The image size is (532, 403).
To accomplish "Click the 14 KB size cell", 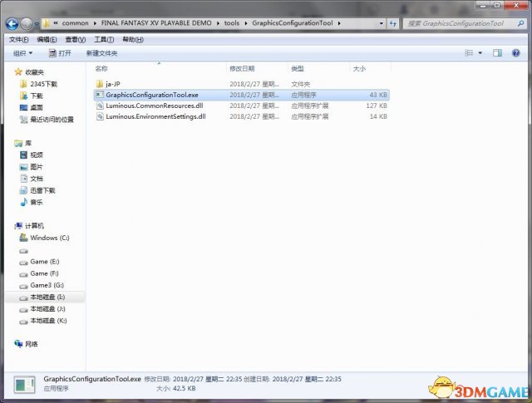I will point(378,116).
